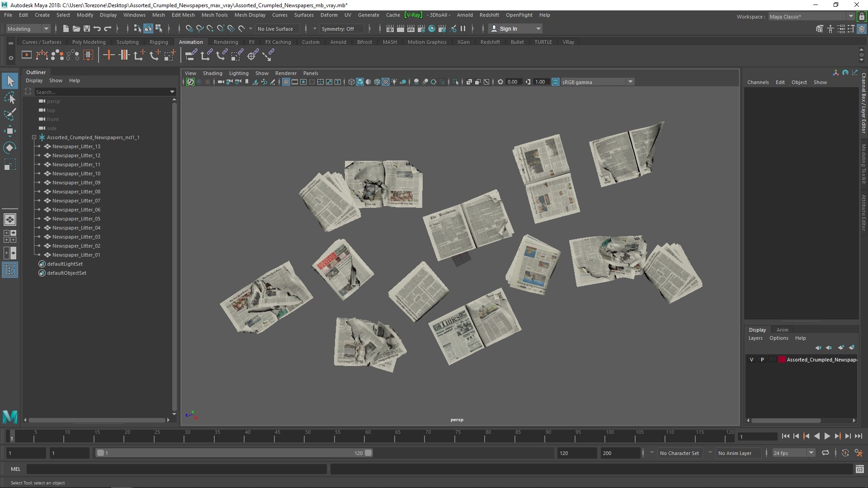This screenshot has width=868, height=488.
Task: Switch to Rigging shelf tab
Action: (159, 42)
